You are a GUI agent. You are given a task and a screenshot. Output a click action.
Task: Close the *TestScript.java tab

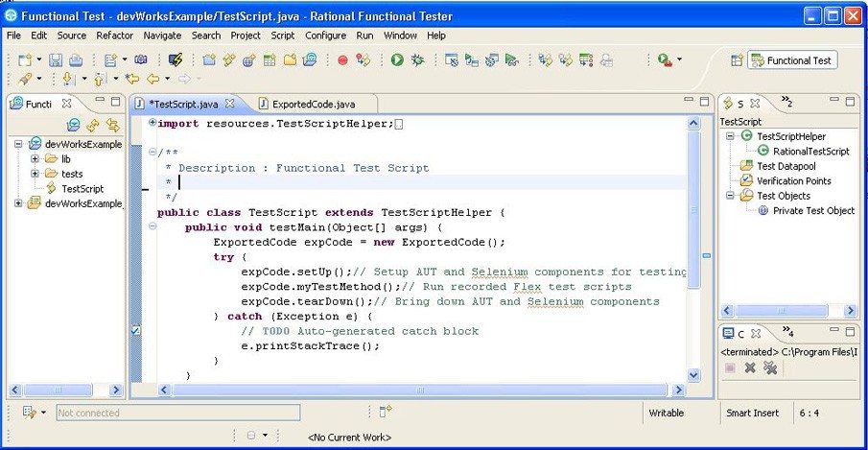230,104
